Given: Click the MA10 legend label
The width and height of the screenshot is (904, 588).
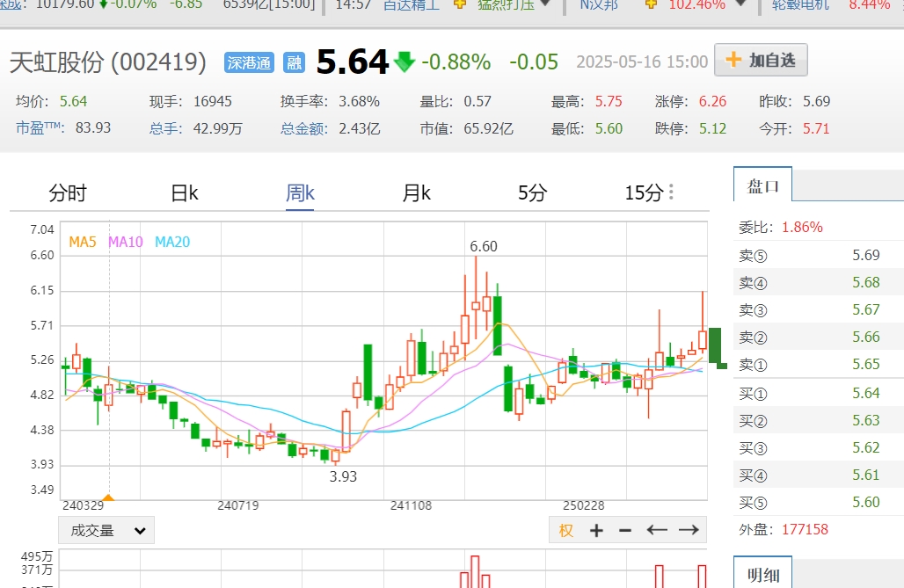Looking at the screenshot, I should 126,242.
